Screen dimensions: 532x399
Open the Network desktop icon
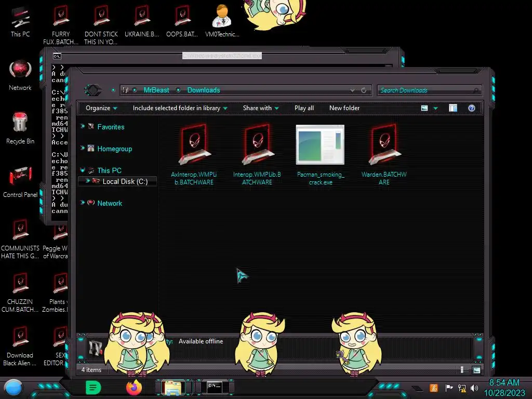point(20,75)
